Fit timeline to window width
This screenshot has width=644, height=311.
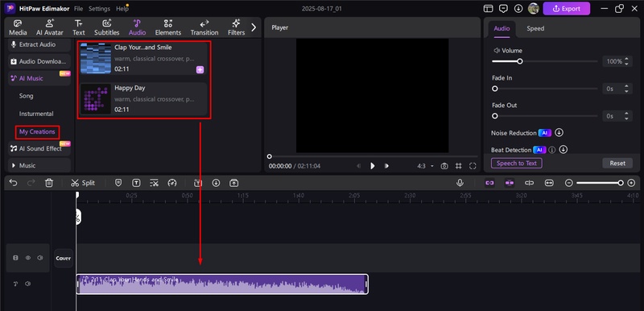[x=549, y=183]
